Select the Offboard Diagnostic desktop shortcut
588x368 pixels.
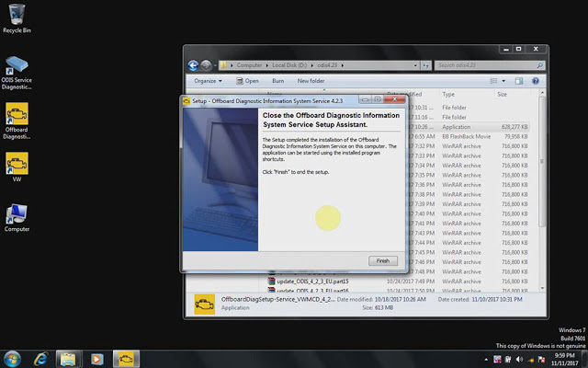click(17, 121)
